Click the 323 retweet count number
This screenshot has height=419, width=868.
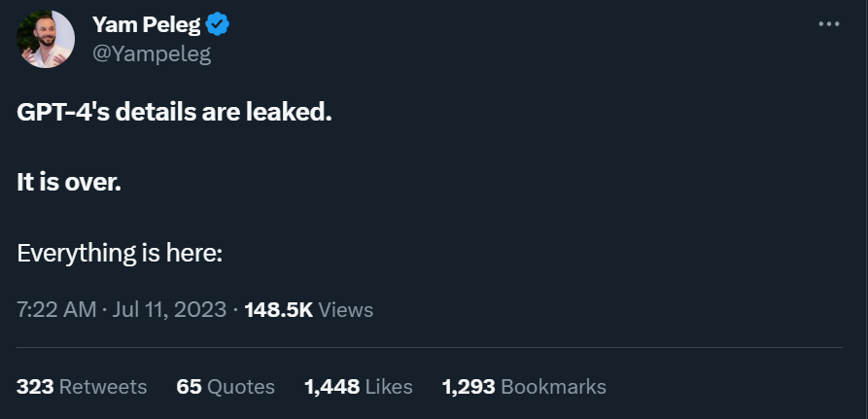[x=35, y=386]
